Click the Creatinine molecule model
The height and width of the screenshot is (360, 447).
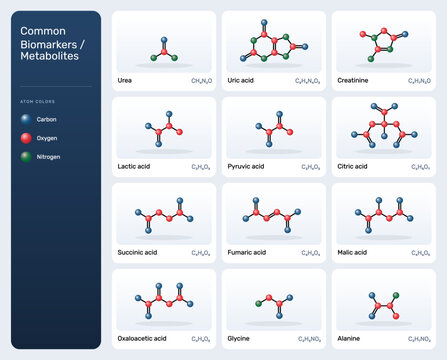point(384,45)
